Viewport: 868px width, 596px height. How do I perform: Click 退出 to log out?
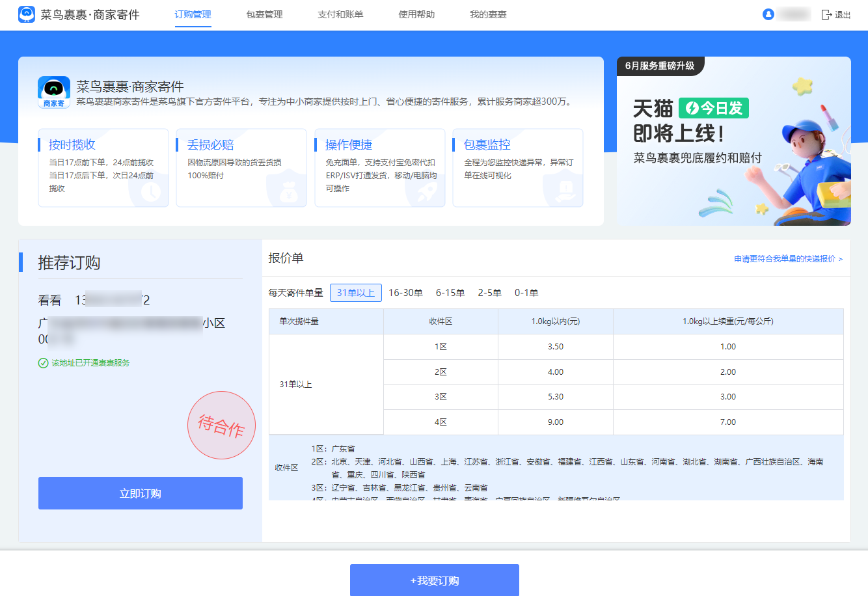(x=843, y=14)
